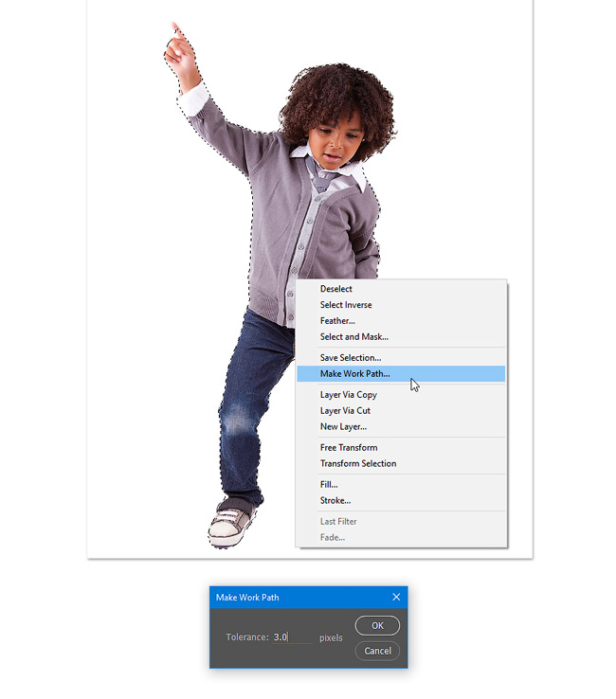Choose Deselect from the context menu
This screenshot has height=699, width=616.
coord(401,289)
